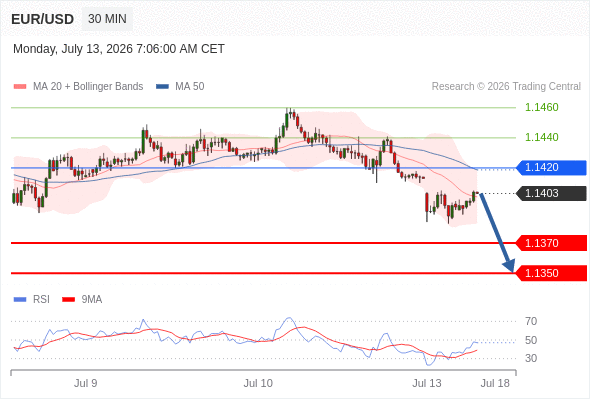Viewport: 590px width, 400px height.
Task: Click the MA 50 legend label
Action: click(190, 87)
